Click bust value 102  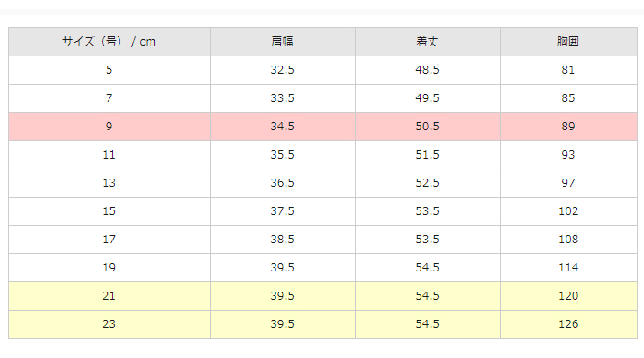point(568,211)
